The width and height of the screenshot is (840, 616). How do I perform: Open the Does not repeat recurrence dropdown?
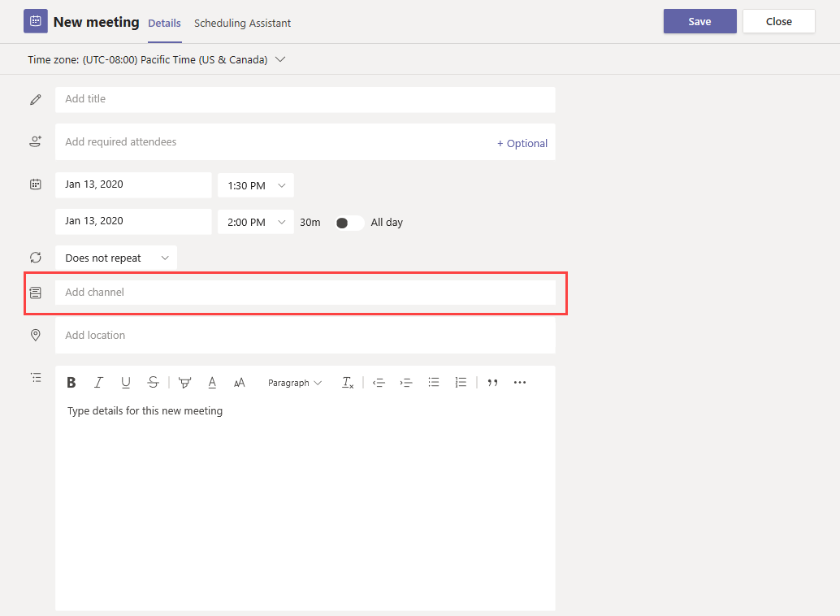(115, 258)
